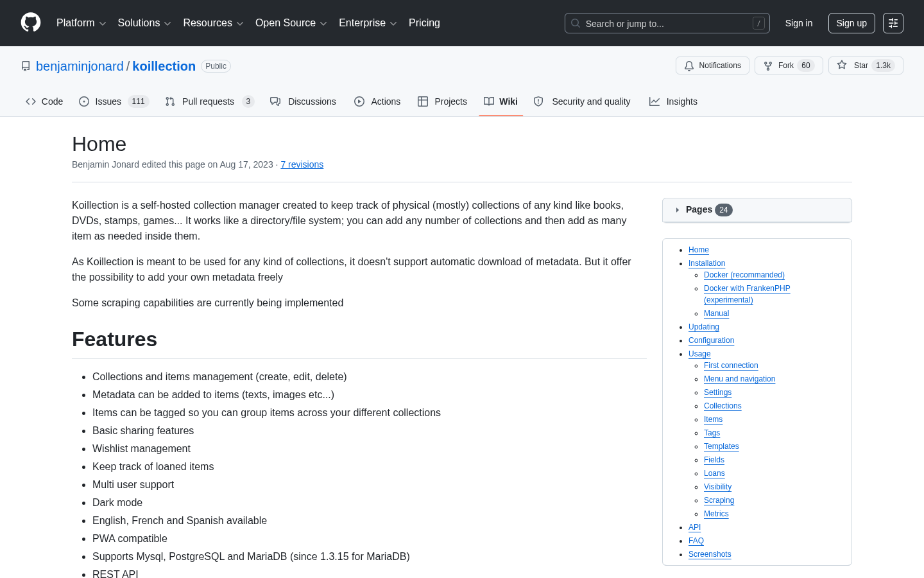Open the Open Source dropdown menu
The width and height of the screenshot is (924, 578).
click(x=291, y=23)
